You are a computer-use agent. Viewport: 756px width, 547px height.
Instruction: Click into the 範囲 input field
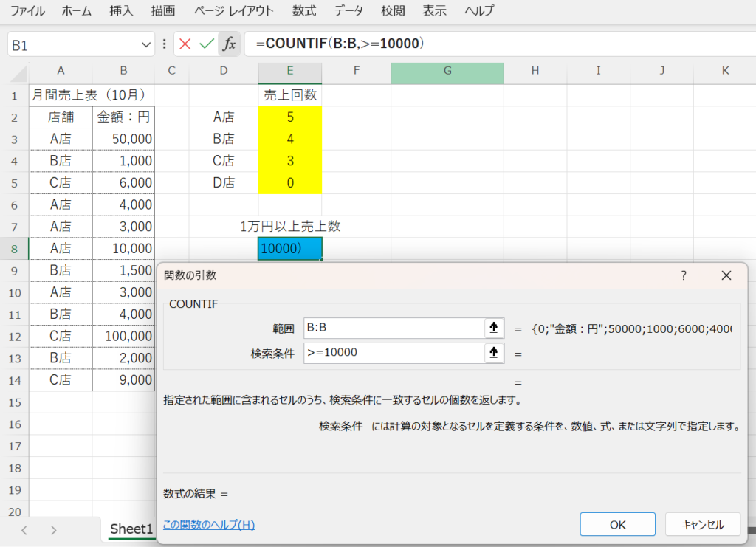(x=392, y=328)
